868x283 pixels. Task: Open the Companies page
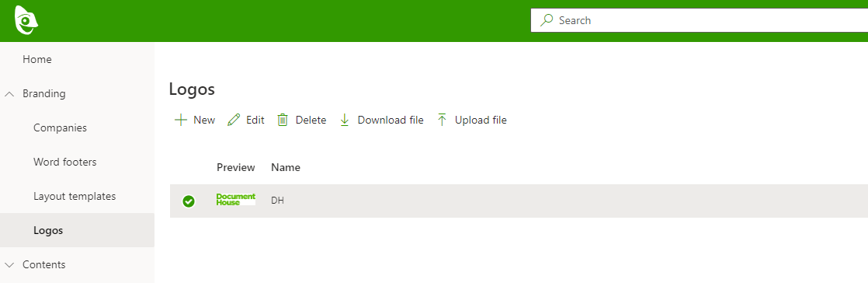coord(61,128)
